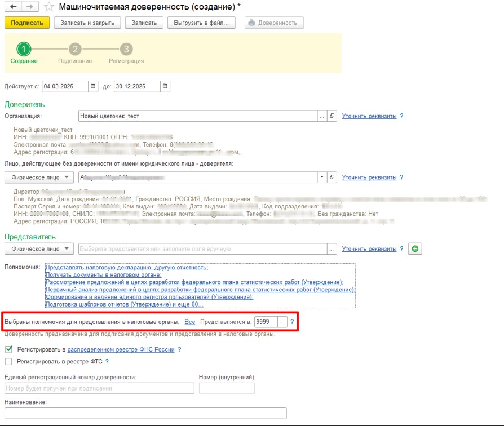Screen dimensions: 504x426
Task: Open the organization record via the open icon
Action: pyautogui.click(x=332, y=116)
